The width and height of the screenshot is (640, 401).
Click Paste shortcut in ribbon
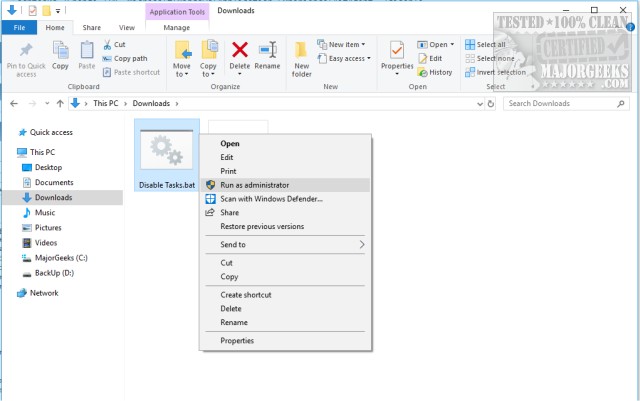tap(131, 72)
